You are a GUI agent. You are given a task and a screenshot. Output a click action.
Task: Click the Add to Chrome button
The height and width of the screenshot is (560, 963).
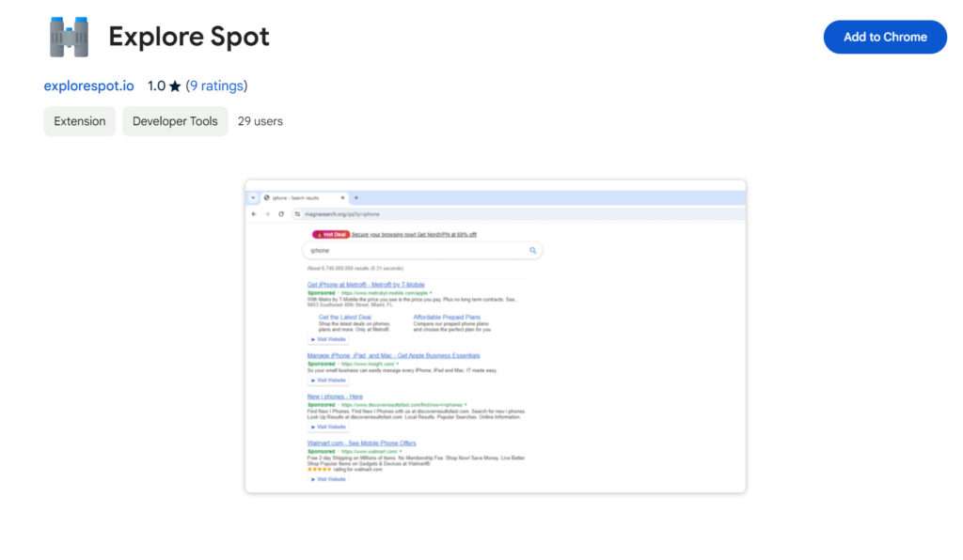coord(884,37)
